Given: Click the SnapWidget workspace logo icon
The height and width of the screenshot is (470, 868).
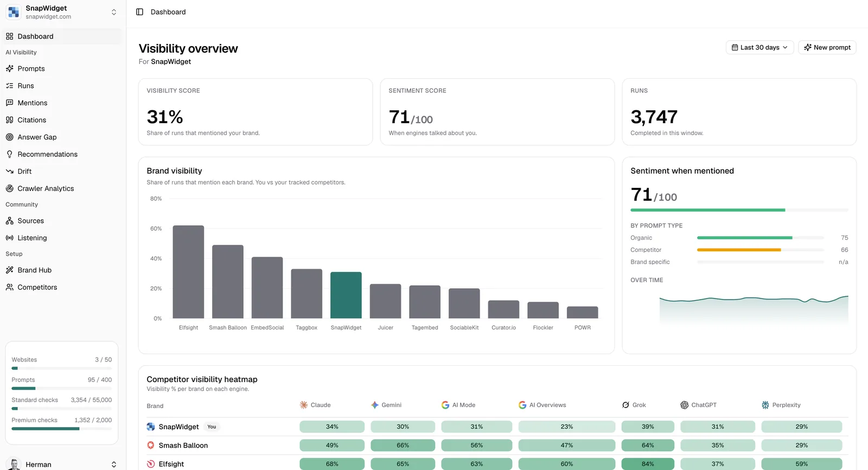Looking at the screenshot, I should pos(14,12).
